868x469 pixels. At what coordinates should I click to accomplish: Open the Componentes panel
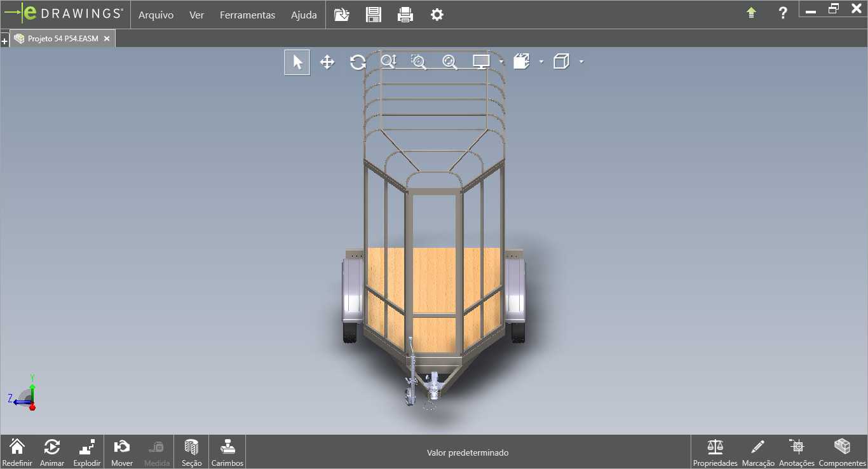point(843,452)
